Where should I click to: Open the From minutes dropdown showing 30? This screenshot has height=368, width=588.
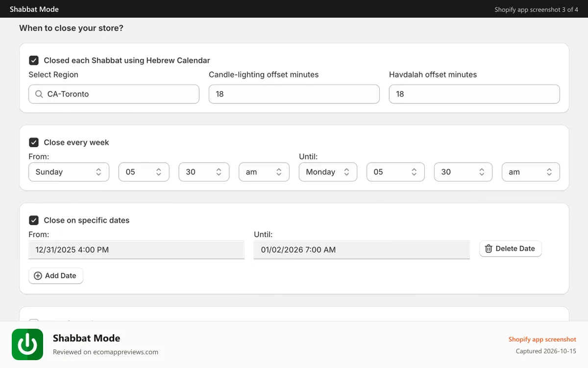204,172
